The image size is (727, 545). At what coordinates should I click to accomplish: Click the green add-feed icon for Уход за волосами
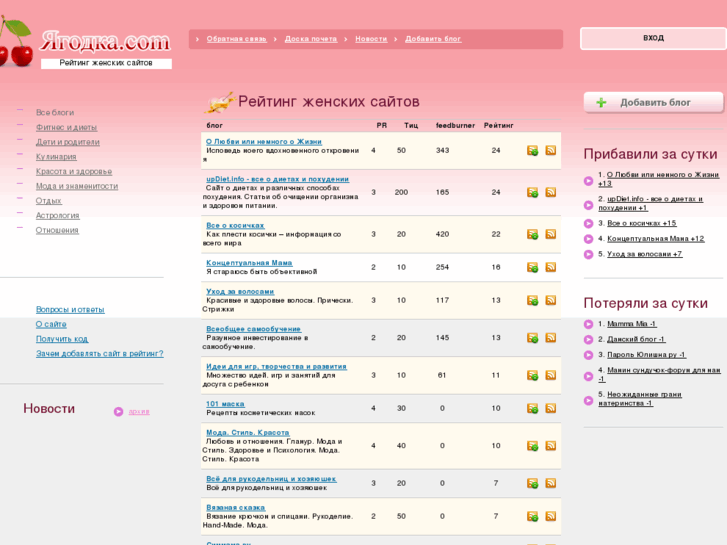click(532, 301)
